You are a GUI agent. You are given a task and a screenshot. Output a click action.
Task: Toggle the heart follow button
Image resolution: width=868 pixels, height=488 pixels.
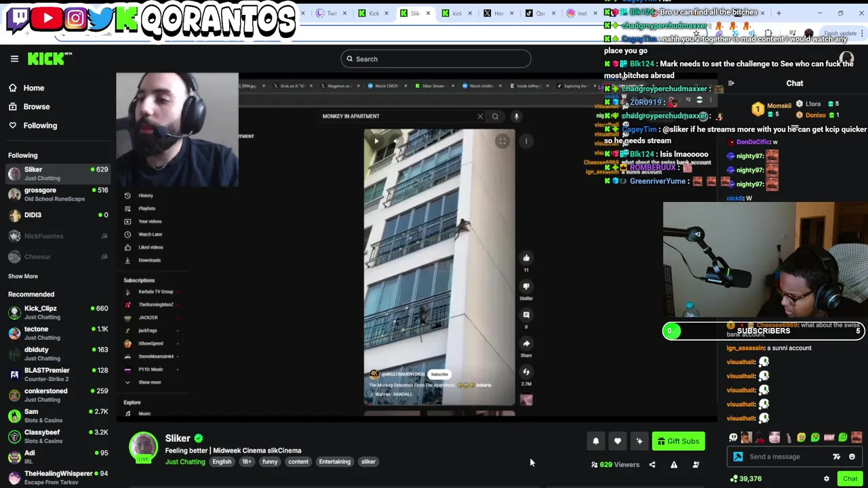(618, 441)
